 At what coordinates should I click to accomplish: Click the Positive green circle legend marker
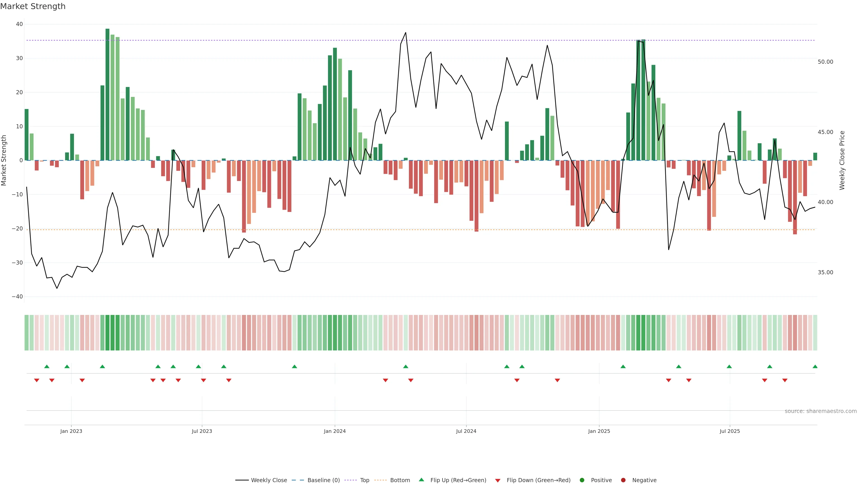pyautogui.click(x=582, y=480)
